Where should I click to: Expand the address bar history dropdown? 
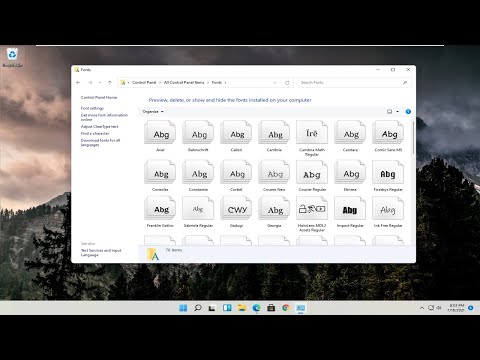click(275, 83)
